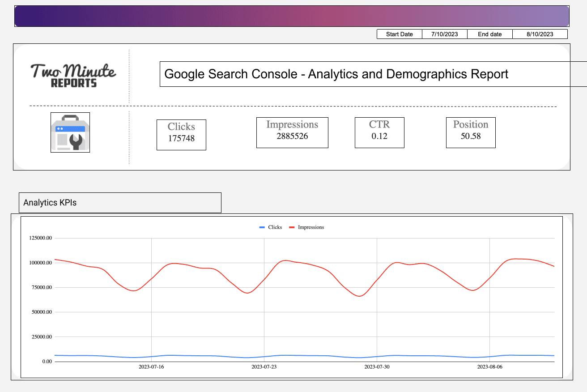
Task: Click the Two Minute Reports logo
Action: click(73, 74)
